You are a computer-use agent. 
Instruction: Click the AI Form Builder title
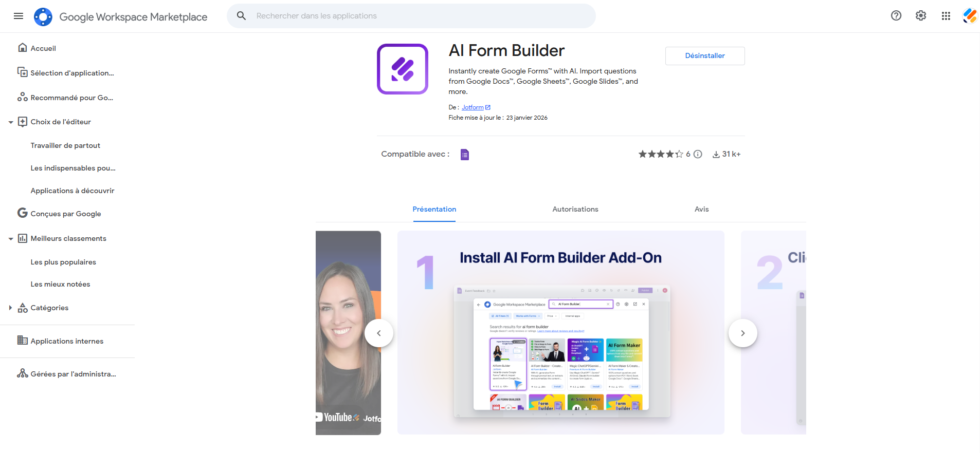tap(506, 51)
